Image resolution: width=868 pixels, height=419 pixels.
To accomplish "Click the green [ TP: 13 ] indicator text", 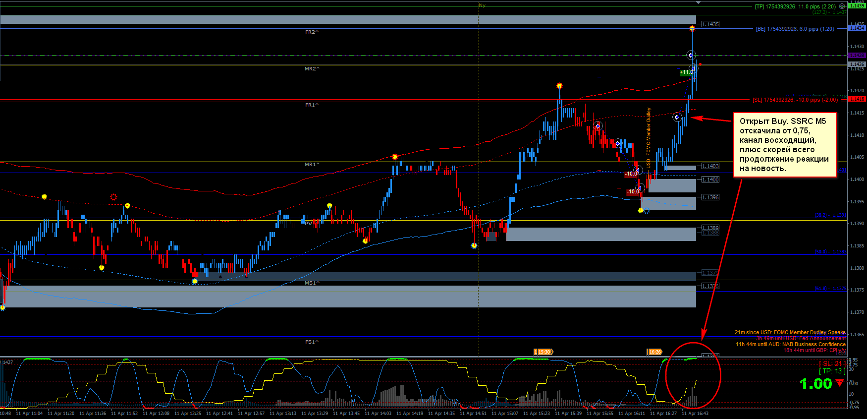I will (832, 371).
